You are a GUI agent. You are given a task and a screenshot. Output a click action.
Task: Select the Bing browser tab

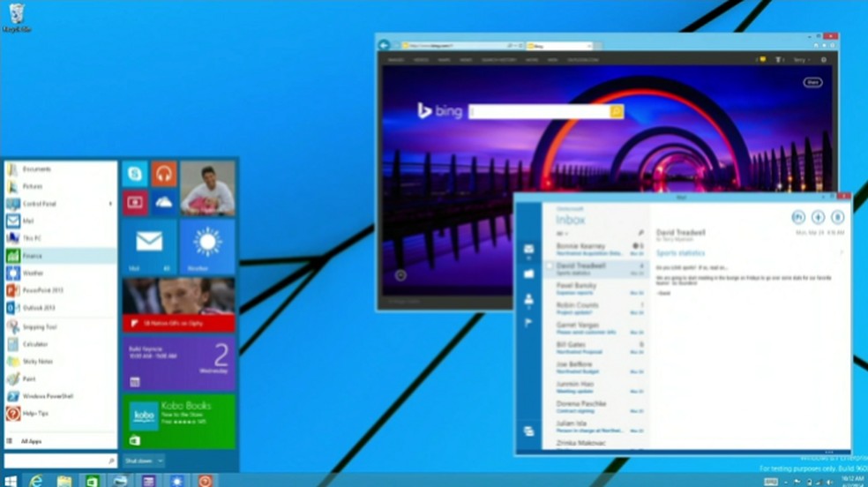point(559,46)
